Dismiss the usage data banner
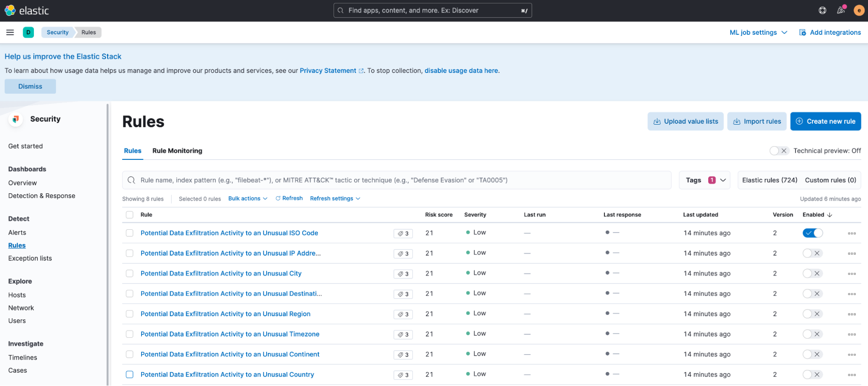Screen dimensions: 868x386 point(30,86)
